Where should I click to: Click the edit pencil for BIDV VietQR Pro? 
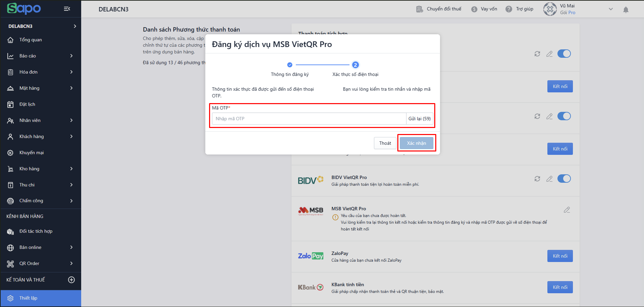[549, 179]
